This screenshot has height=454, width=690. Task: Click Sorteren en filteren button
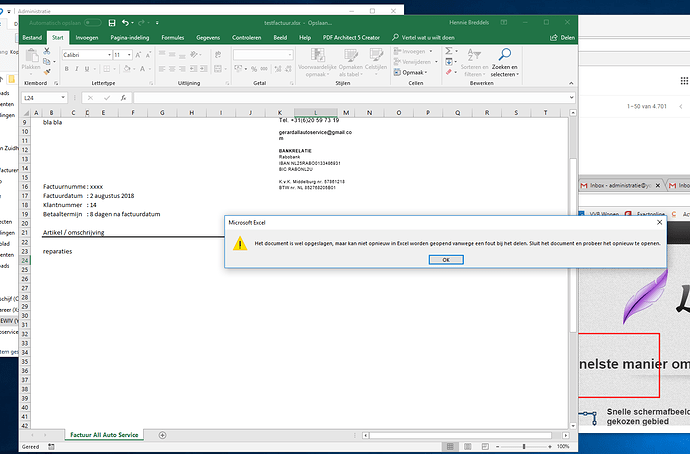474,62
